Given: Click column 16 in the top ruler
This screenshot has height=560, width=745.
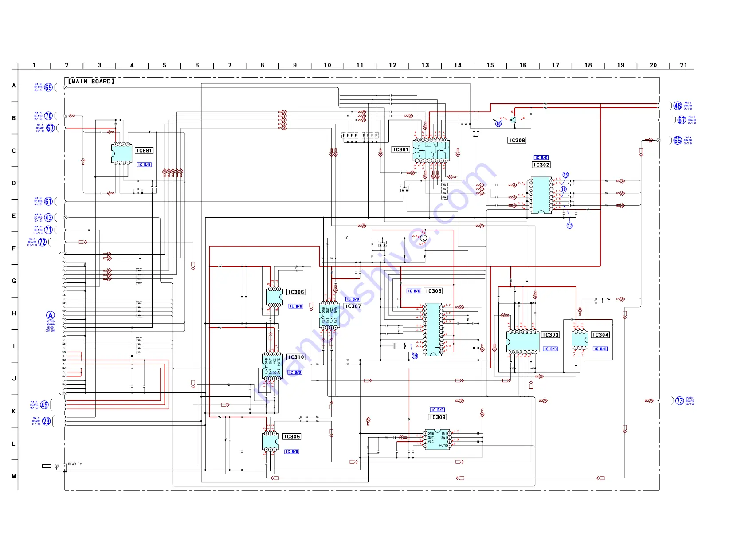Looking at the screenshot, I should pyautogui.click(x=523, y=65).
